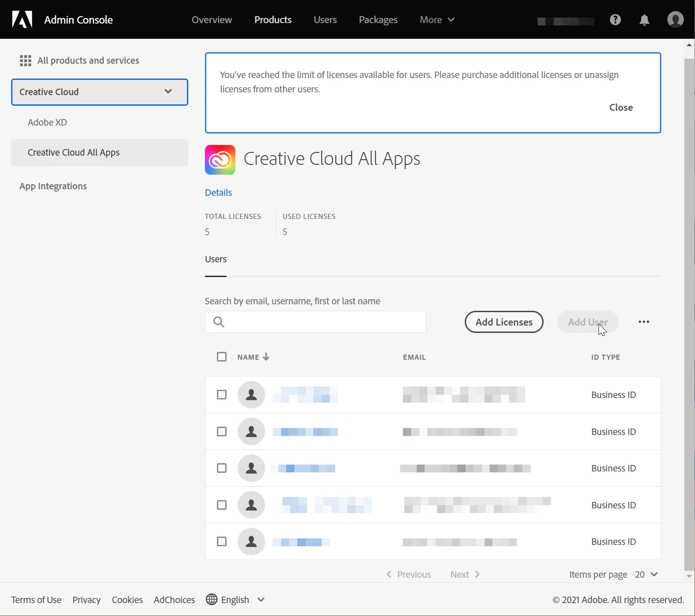Click the globe language icon
The image size is (695, 616).
(x=212, y=599)
